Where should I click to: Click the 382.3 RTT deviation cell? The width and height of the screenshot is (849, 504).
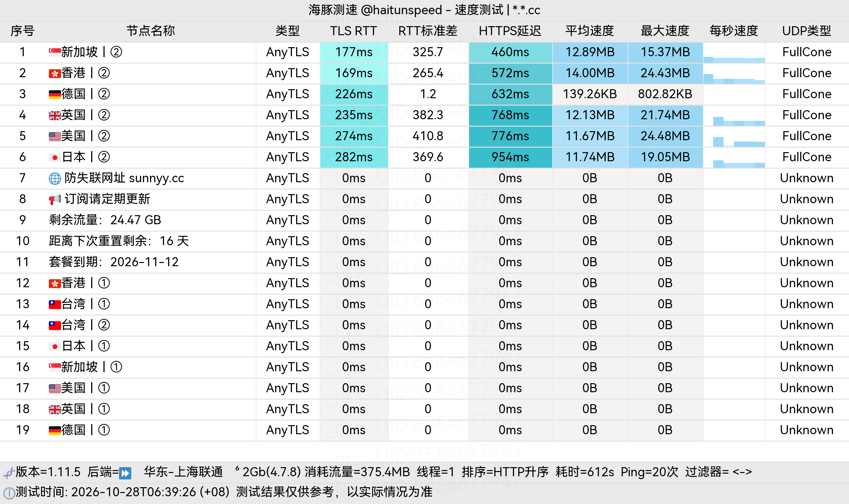[428, 115]
